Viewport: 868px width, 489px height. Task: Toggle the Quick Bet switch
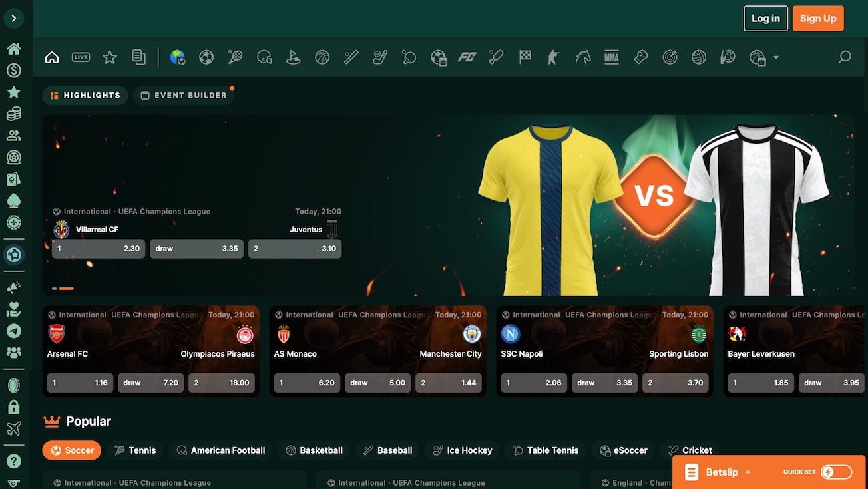(836, 472)
